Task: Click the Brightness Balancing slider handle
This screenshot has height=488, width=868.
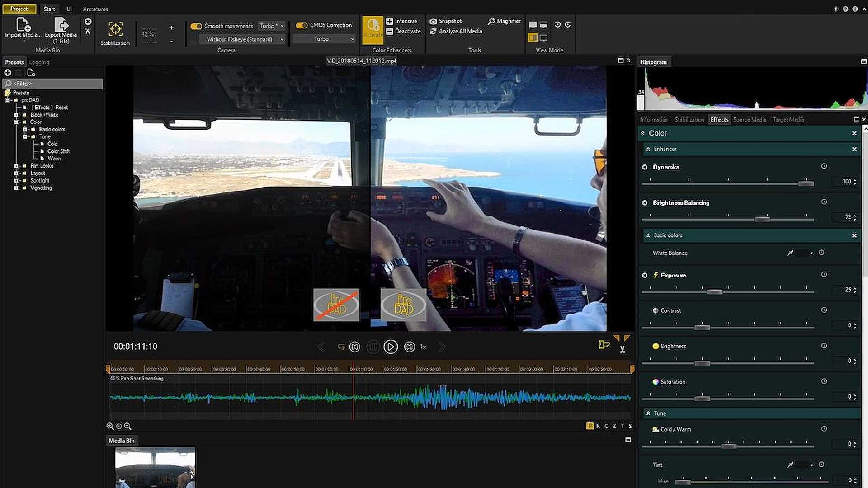Action: pyautogui.click(x=762, y=219)
